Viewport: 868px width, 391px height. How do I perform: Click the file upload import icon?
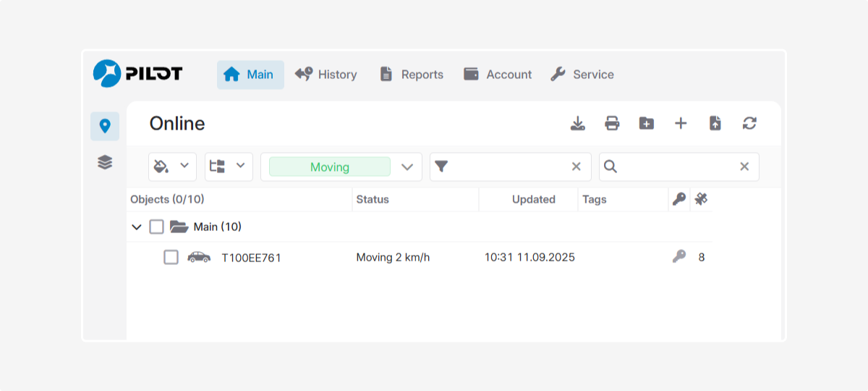(x=715, y=124)
